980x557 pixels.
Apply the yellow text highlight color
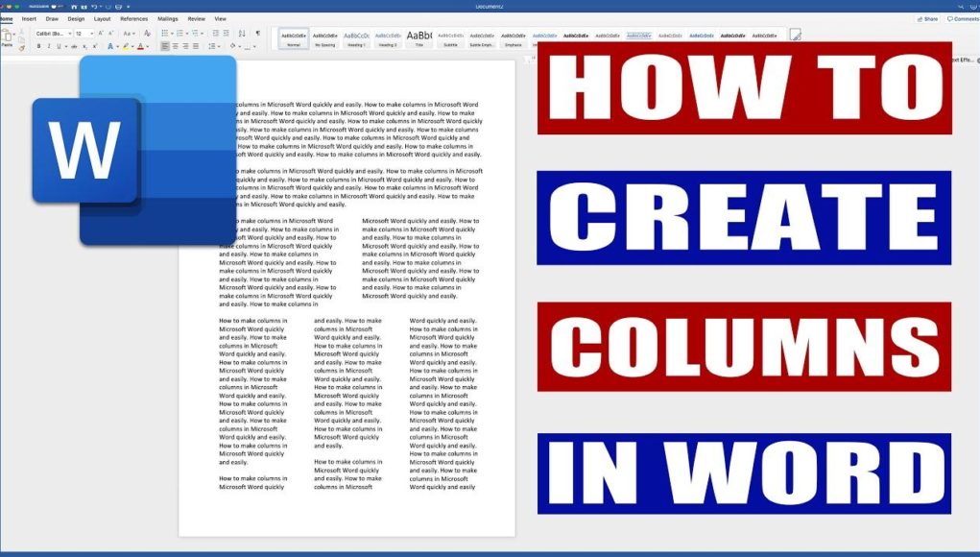click(x=126, y=46)
